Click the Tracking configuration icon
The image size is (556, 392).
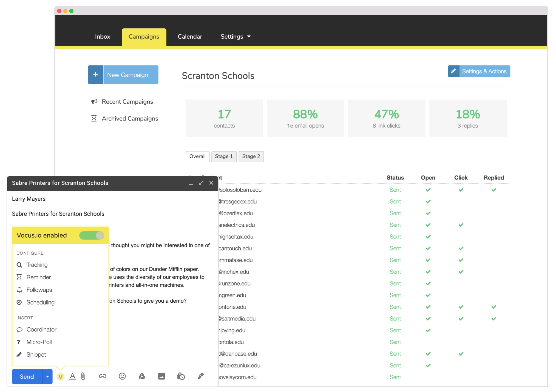coord(19,265)
